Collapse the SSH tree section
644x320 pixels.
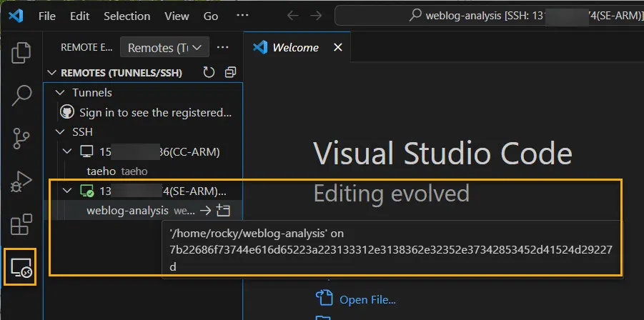click(59, 132)
